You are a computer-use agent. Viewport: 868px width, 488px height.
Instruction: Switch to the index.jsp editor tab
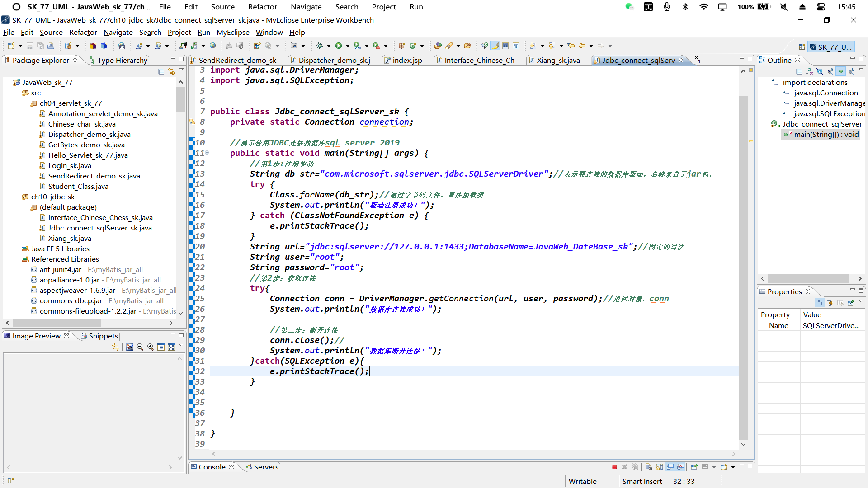click(407, 60)
